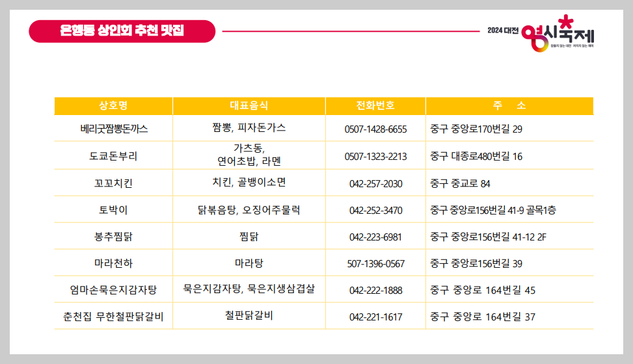Click phone number 0507-1323-2213
Screen dimensions: 633x364
pyautogui.click(x=375, y=157)
